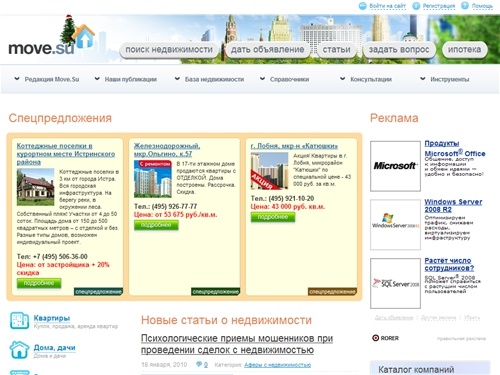Viewport: 500px width, 375px height.
Task: Open поиск недвижимости tab
Action: pyautogui.click(x=169, y=50)
